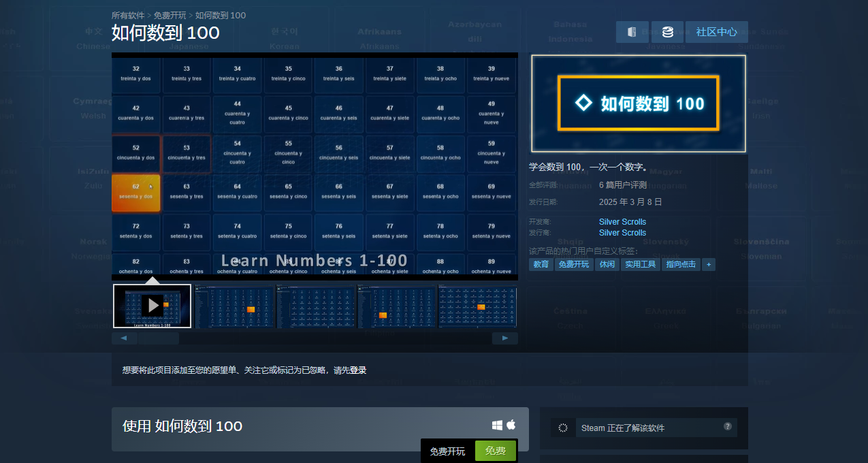Image resolution: width=868 pixels, height=463 pixels.
Task: Open the 指向点击 tag
Action: pos(681,264)
